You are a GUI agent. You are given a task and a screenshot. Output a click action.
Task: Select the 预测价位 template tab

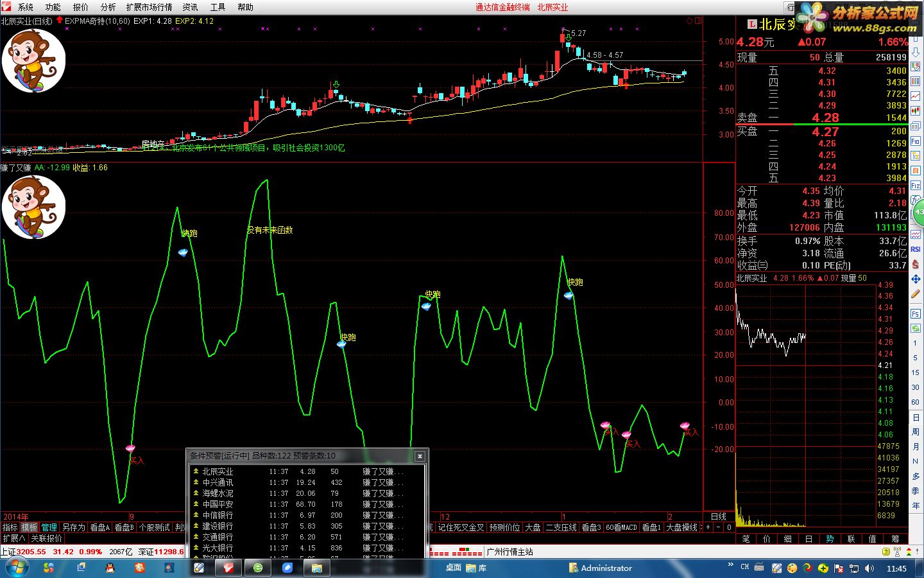tap(504, 527)
